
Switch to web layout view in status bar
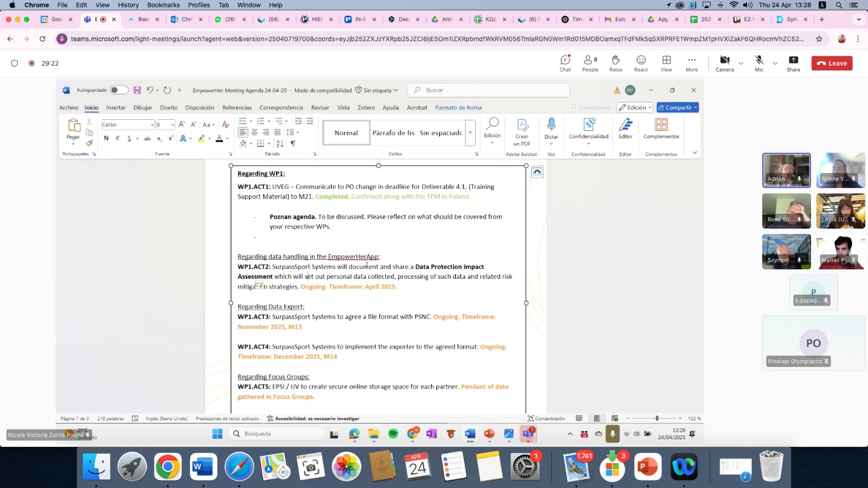(615, 418)
